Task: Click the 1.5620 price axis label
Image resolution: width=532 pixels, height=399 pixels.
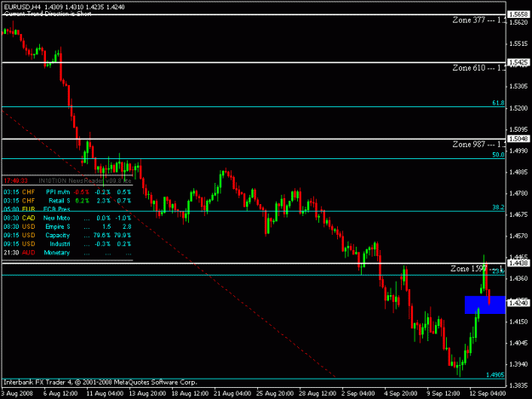Action: tap(519, 22)
